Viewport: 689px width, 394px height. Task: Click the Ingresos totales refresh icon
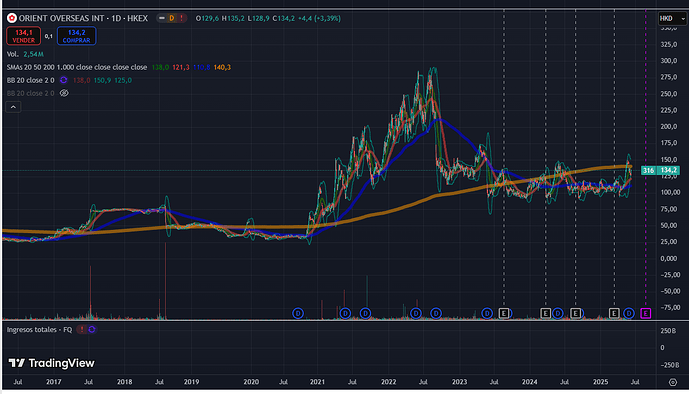click(x=92, y=329)
